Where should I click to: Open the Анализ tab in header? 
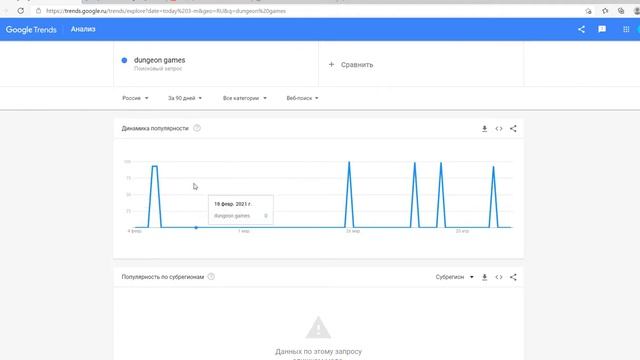click(83, 29)
